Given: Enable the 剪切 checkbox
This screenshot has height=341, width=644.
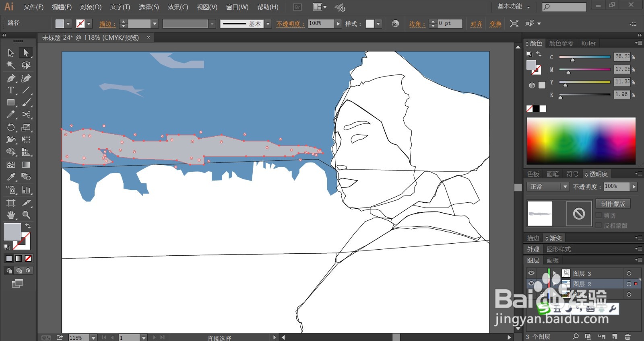Looking at the screenshot, I should click(x=599, y=215).
